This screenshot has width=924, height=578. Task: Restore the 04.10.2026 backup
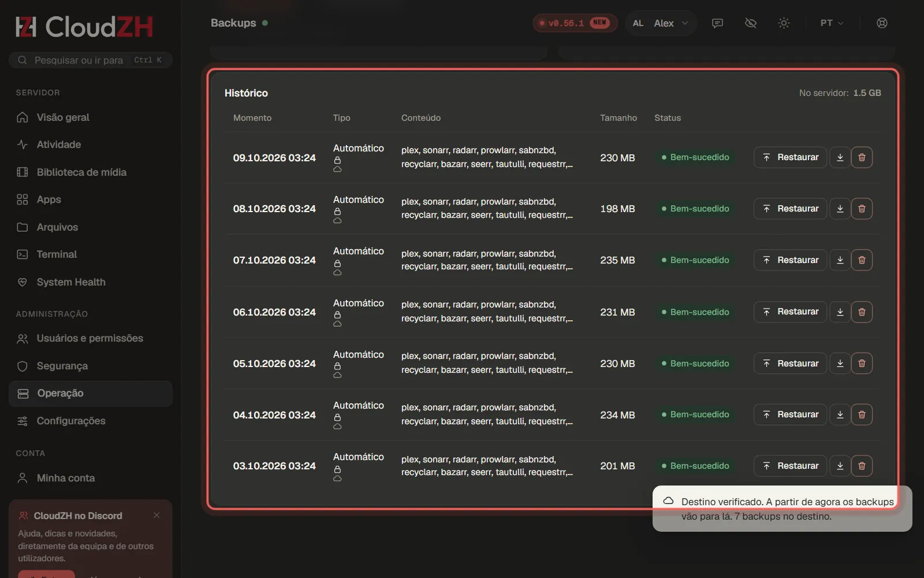tap(790, 414)
